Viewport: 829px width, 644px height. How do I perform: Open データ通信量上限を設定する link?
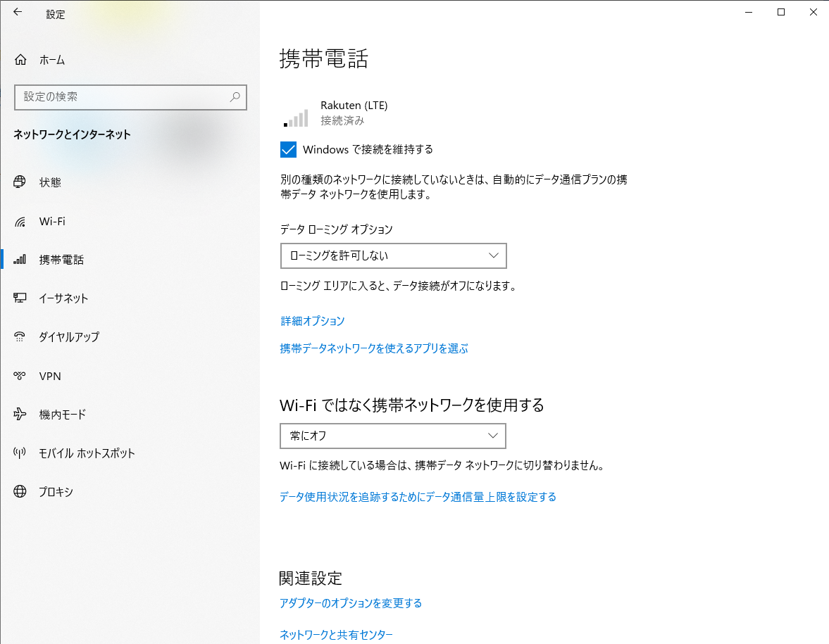tap(418, 497)
